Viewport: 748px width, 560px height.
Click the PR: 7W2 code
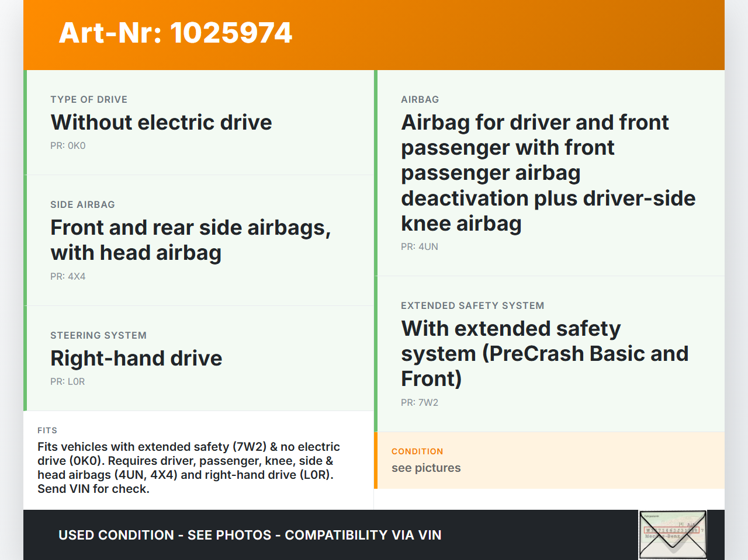(x=419, y=403)
